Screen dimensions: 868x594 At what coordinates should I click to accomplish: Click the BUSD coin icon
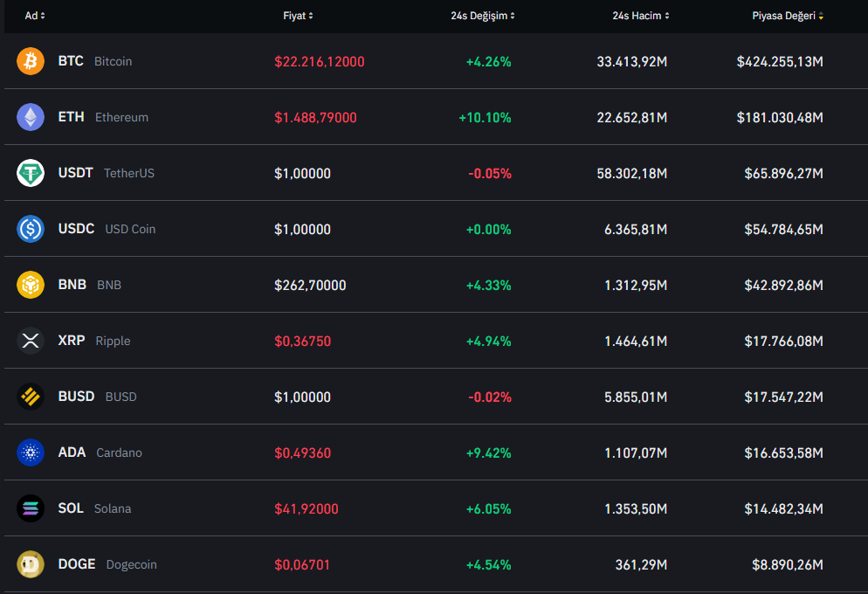coord(31,397)
